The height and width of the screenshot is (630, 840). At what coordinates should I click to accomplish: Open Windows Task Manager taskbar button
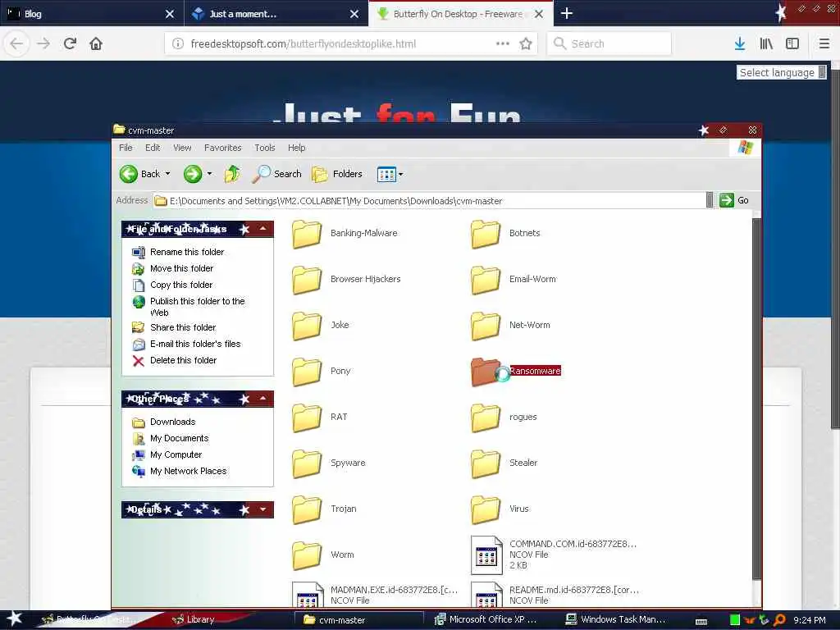(x=615, y=620)
